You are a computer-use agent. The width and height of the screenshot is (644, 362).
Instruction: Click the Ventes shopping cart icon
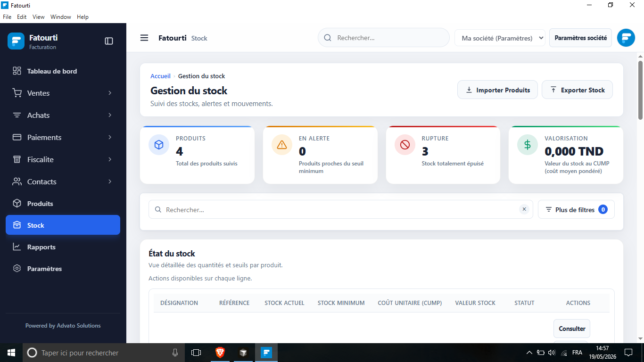point(17,93)
